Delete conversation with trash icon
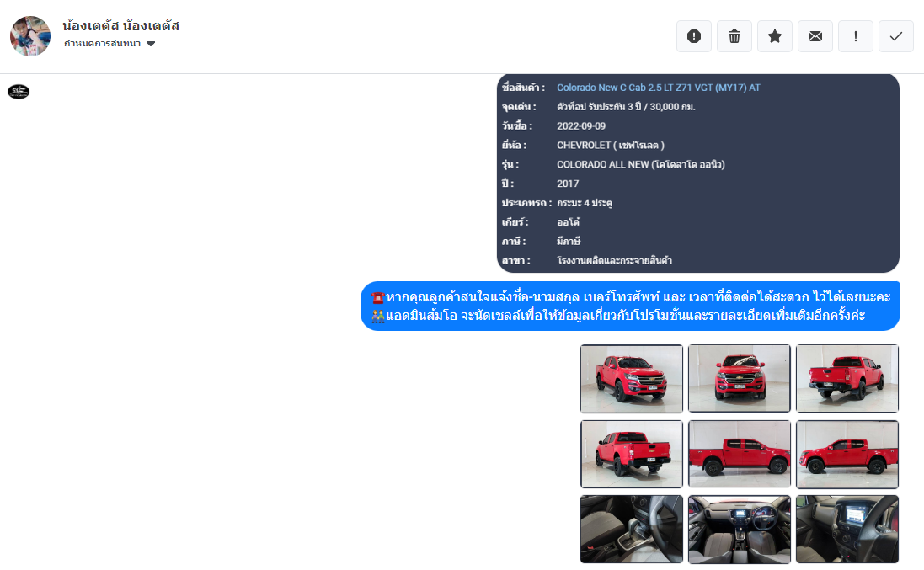 [x=734, y=36]
